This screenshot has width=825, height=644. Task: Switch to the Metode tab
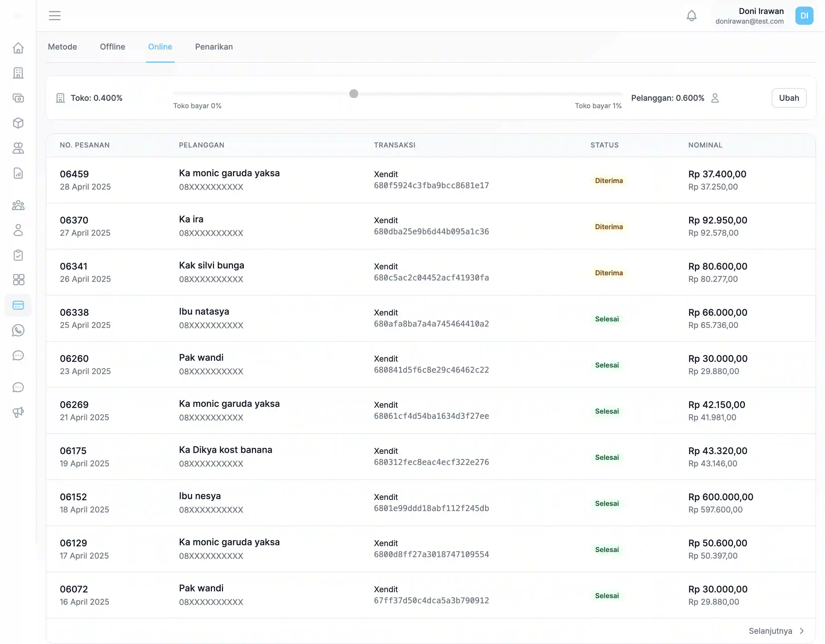pos(62,47)
